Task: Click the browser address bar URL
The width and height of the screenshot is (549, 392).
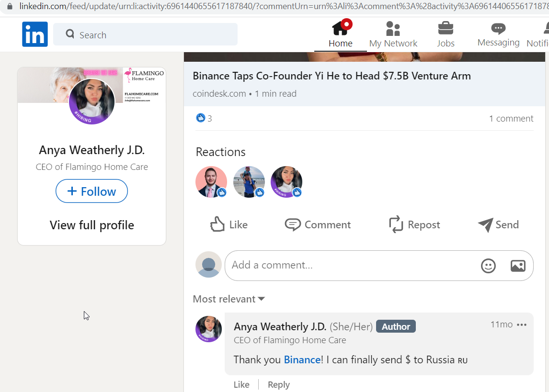Action: (284, 6)
